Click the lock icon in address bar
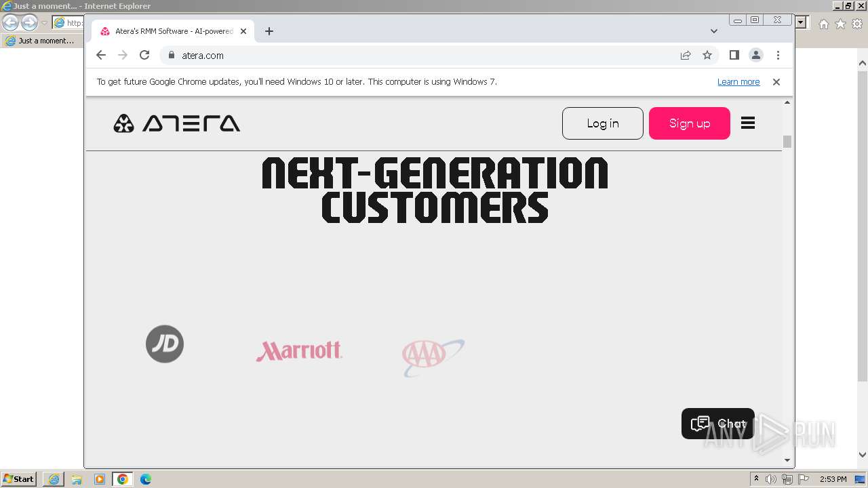This screenshot has height=488, width=868. click(171, 56)
